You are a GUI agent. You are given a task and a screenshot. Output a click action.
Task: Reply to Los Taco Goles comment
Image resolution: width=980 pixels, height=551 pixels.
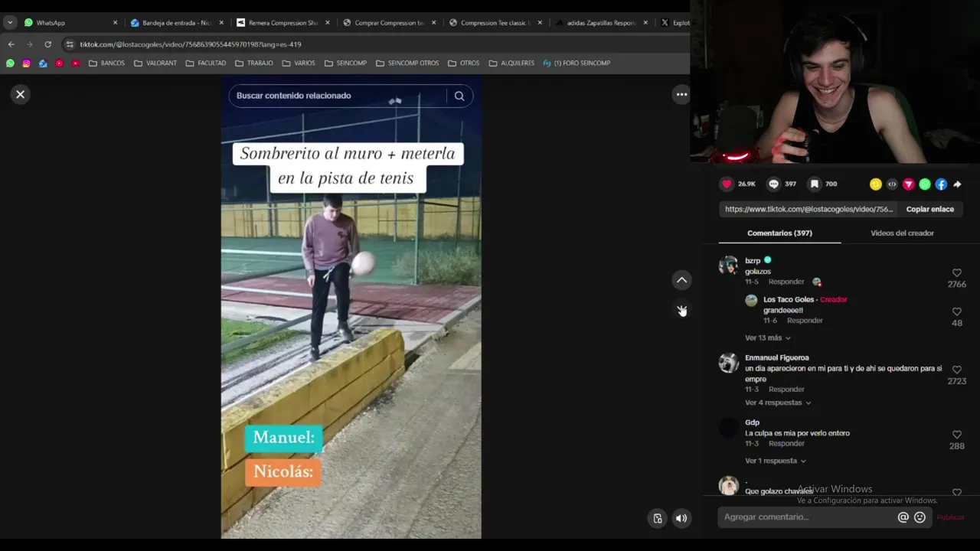point(805,321)
